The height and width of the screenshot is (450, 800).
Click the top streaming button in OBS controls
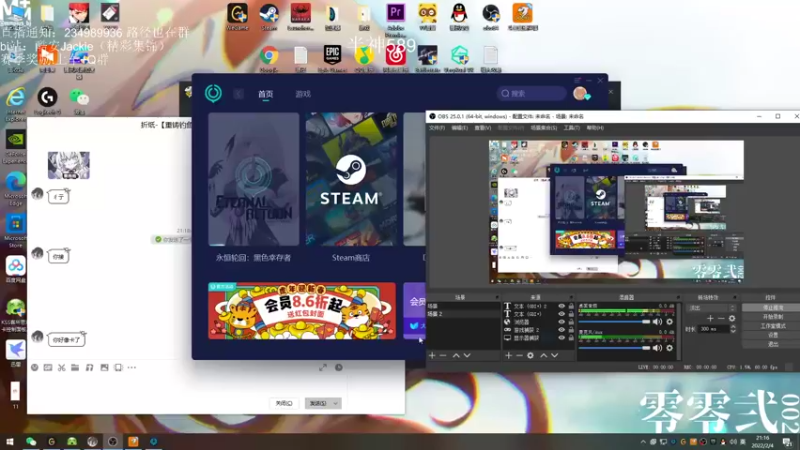pos(772,308)
